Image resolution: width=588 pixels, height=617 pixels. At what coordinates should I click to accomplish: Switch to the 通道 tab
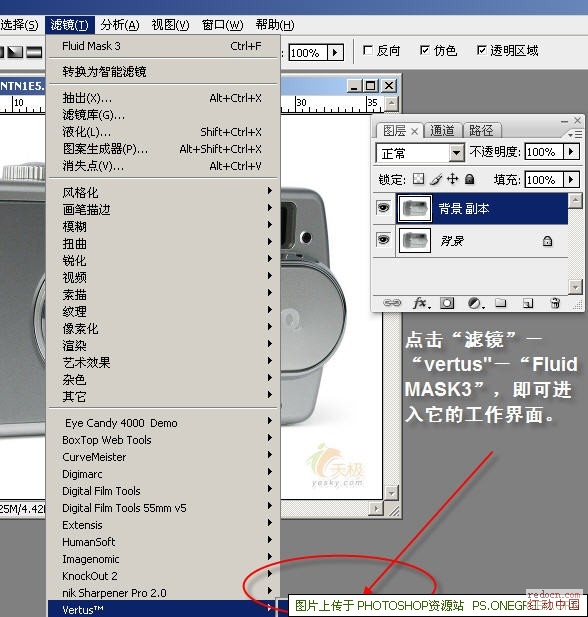click(x=442, y=130)
